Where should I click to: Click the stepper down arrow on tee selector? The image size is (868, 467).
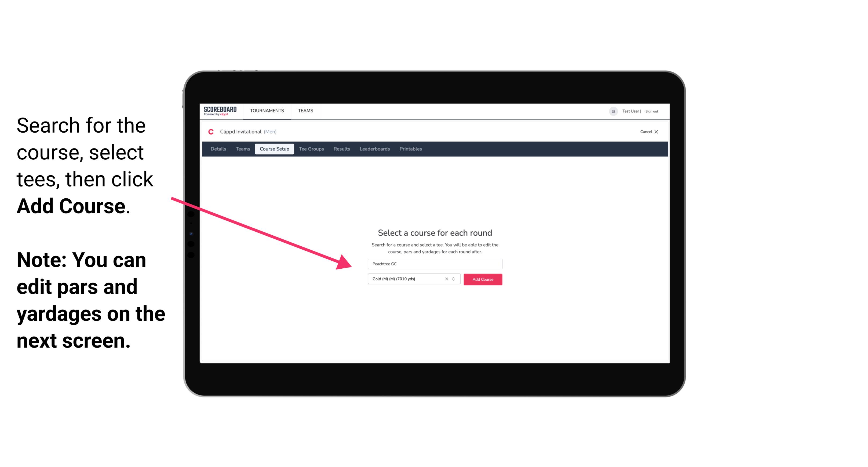pos(455,281)
